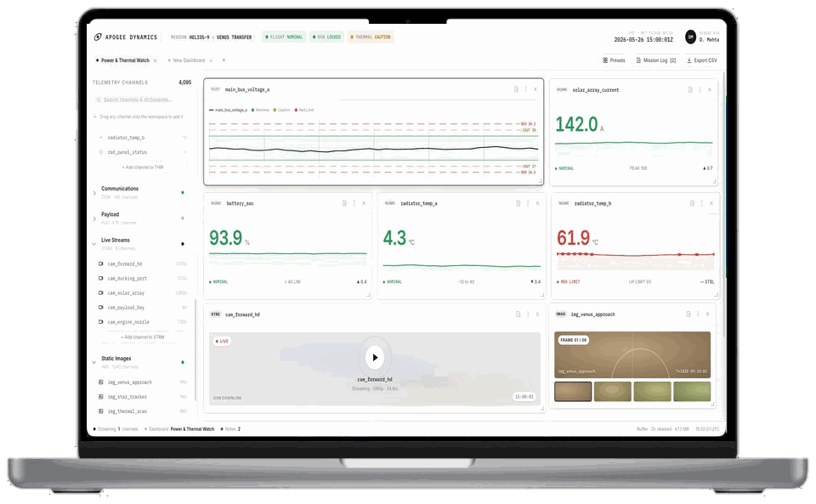Screen dimensions: 816x504
Task: Select second venus approach frame thumbnail
Action: pos(613,392)
